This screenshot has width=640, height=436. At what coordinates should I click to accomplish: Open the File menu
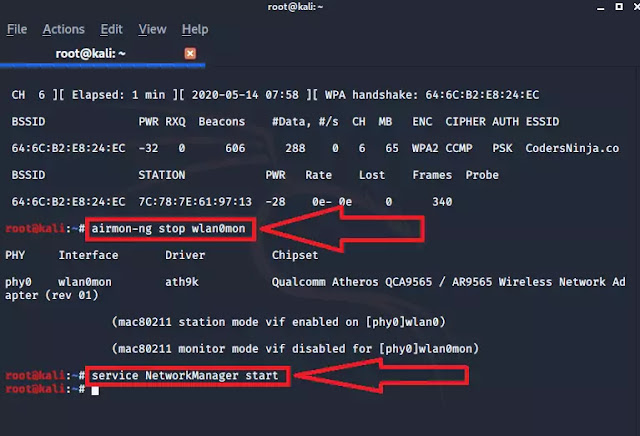pyautogui.click(x=17, y=29)
